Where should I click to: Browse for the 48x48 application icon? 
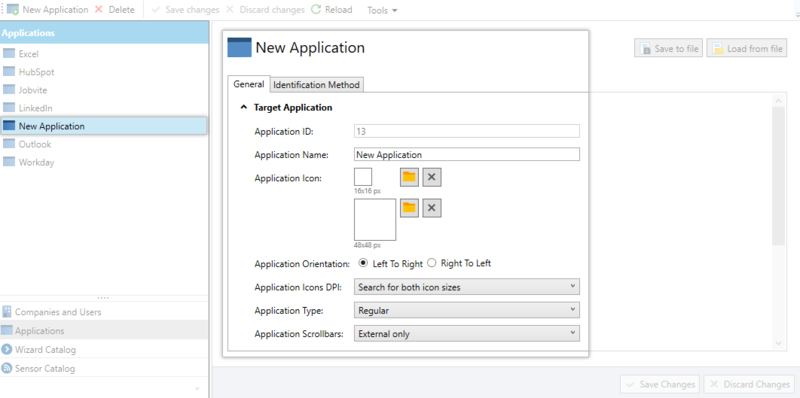click(409, 208)
